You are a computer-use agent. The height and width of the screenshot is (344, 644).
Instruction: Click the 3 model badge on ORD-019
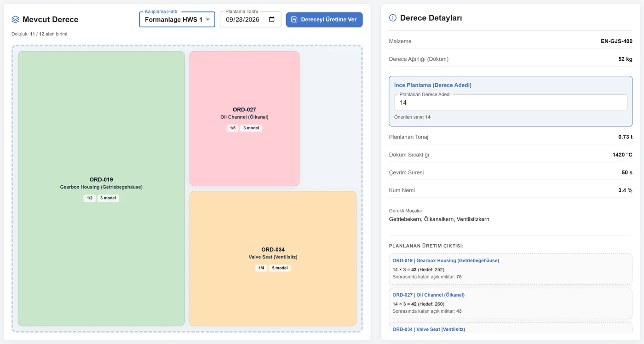click(108, 198)
